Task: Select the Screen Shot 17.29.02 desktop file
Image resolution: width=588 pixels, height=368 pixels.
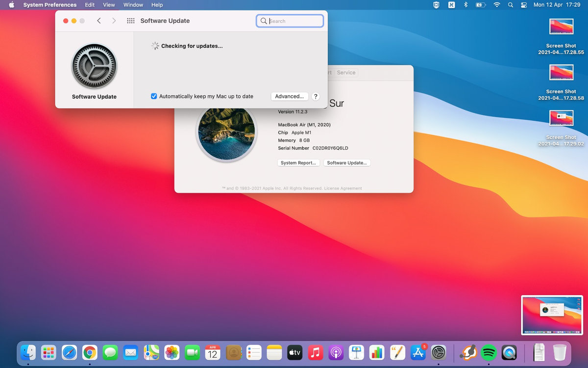Action: (x=561, y=128)
